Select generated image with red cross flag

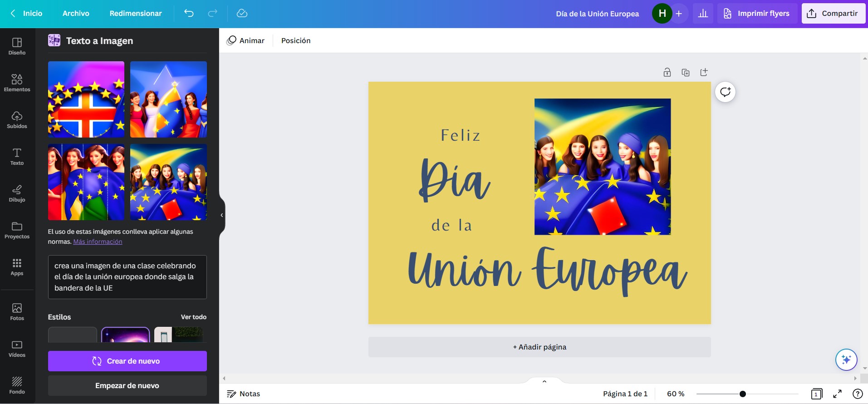coord(86,99)
